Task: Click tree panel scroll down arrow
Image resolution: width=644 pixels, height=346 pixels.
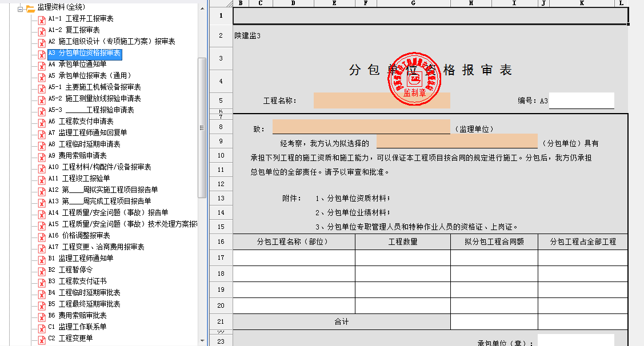Action: [x=202, y=341]
